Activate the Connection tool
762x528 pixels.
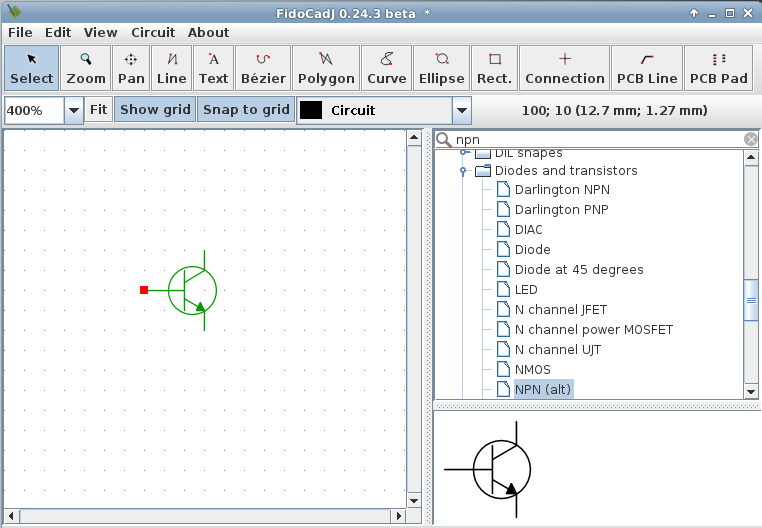564,68
